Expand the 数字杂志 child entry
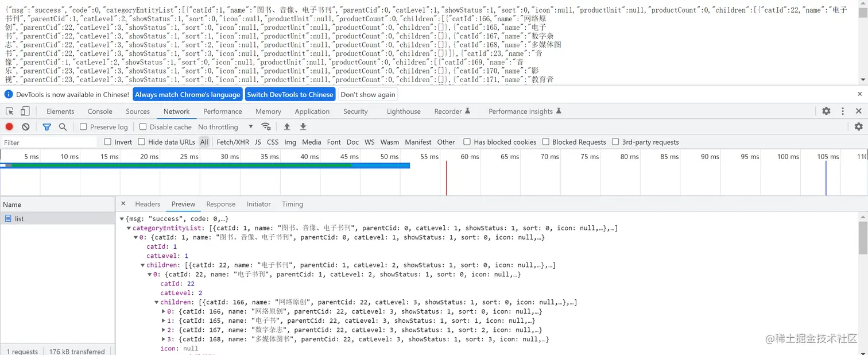The width and height of the screenshot is (868, 355). 164,330
